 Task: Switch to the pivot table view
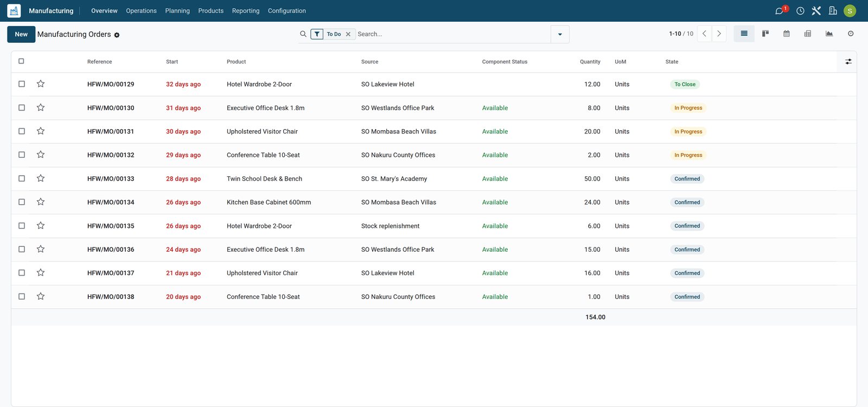(808, 34)
